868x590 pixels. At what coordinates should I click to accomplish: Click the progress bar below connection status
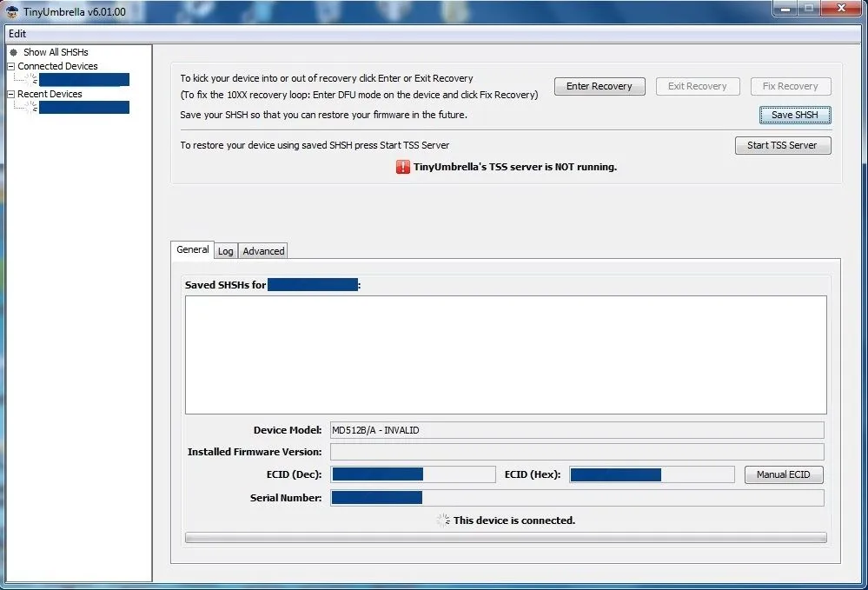tap(506, 538)
